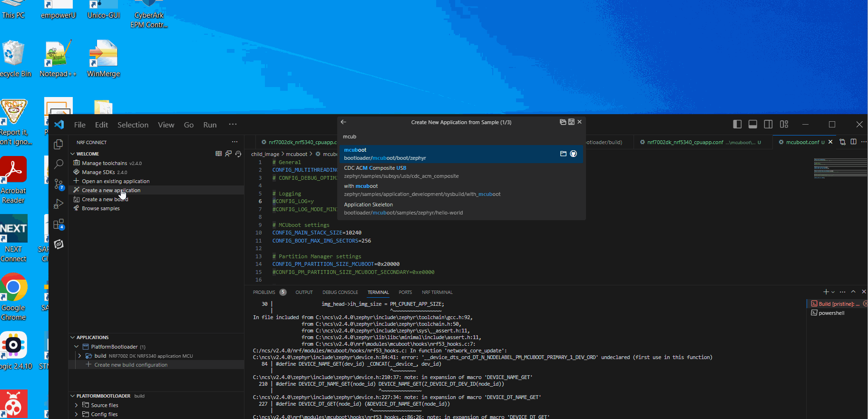The image size is (868, 419).
Task: Click the browse folder icon in dialog header
Action: click(x=563, y=122)
